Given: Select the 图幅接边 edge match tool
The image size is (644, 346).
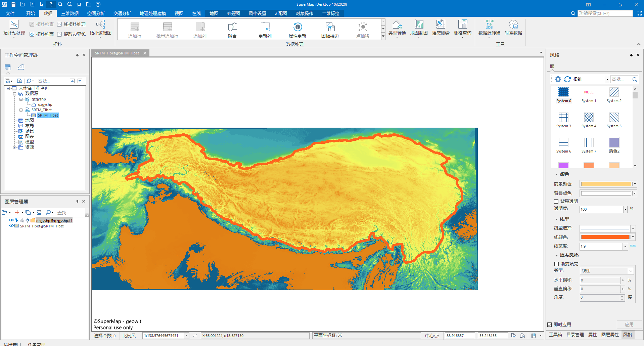Looking at the screenshot, I should 330,30.
